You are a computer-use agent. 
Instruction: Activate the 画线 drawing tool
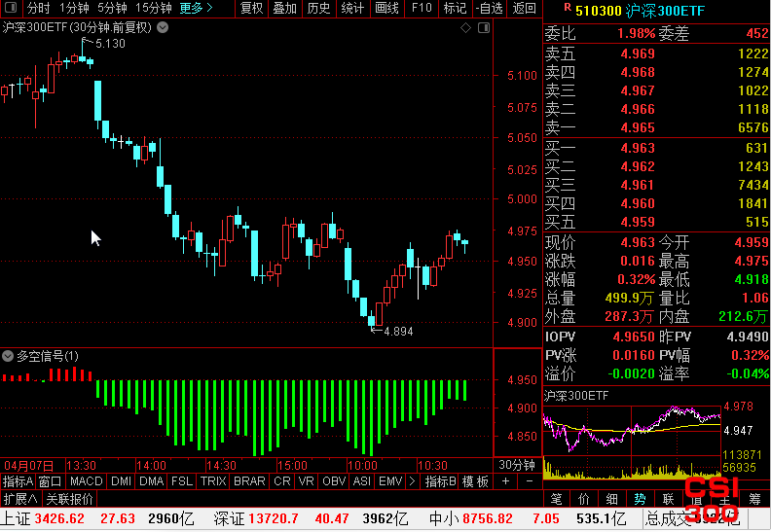pyautogui.click(x=386, y=8)
